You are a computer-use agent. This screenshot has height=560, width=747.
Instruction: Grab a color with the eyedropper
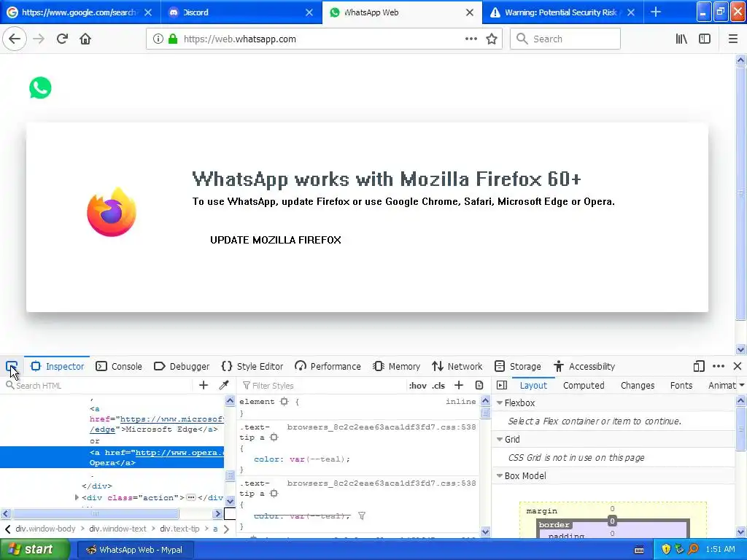coord(224,385)
